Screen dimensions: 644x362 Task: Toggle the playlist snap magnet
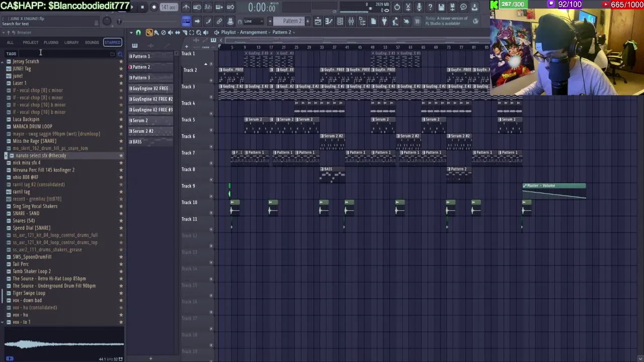tap(138, 33)
